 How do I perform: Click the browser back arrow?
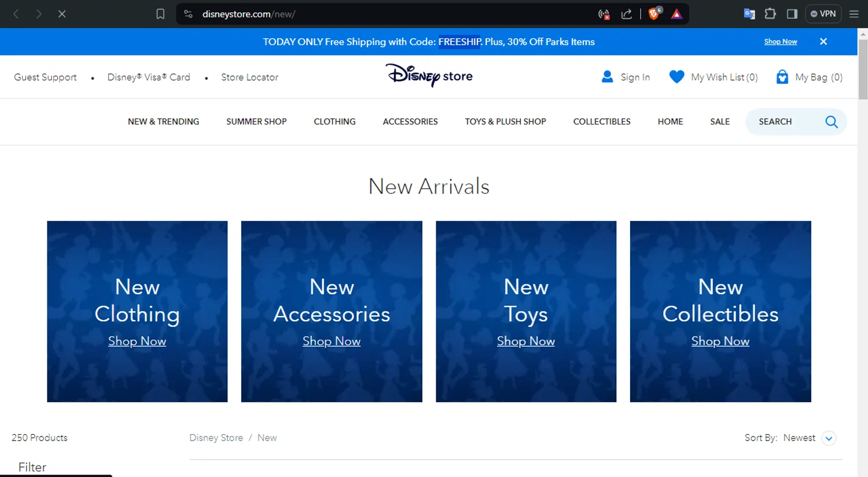pyautogui.click(x=16, y=14)
